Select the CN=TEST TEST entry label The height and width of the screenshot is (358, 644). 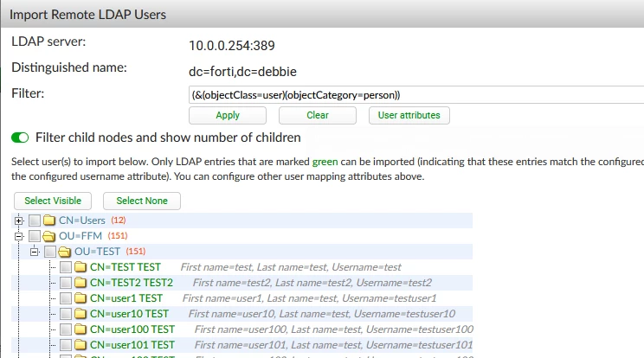click(126, 267)
